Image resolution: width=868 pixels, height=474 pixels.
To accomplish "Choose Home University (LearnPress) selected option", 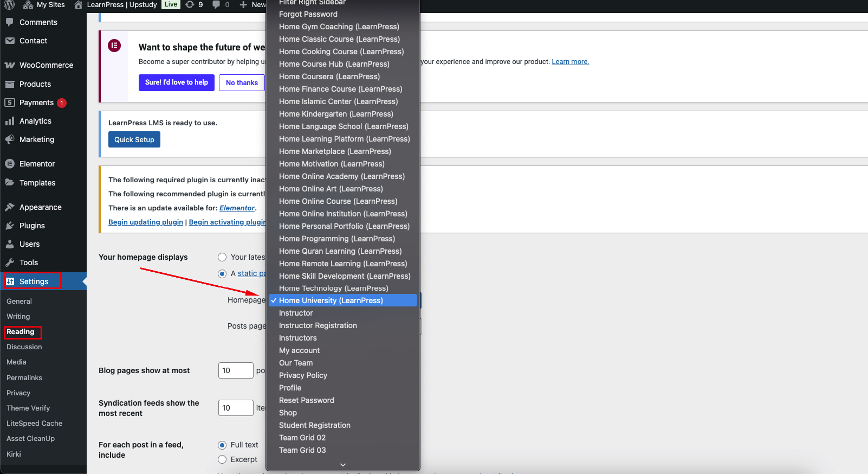I will tap(344, 300).
